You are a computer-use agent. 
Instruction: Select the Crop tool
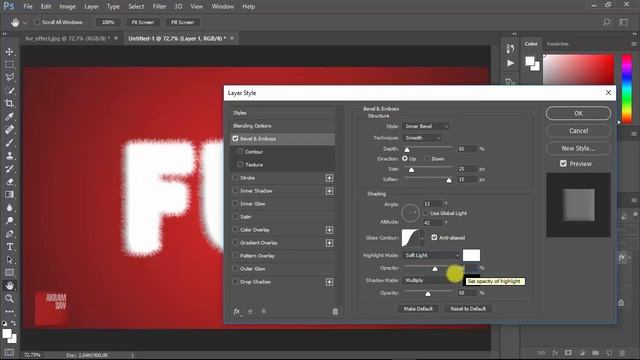click(9, 104)
